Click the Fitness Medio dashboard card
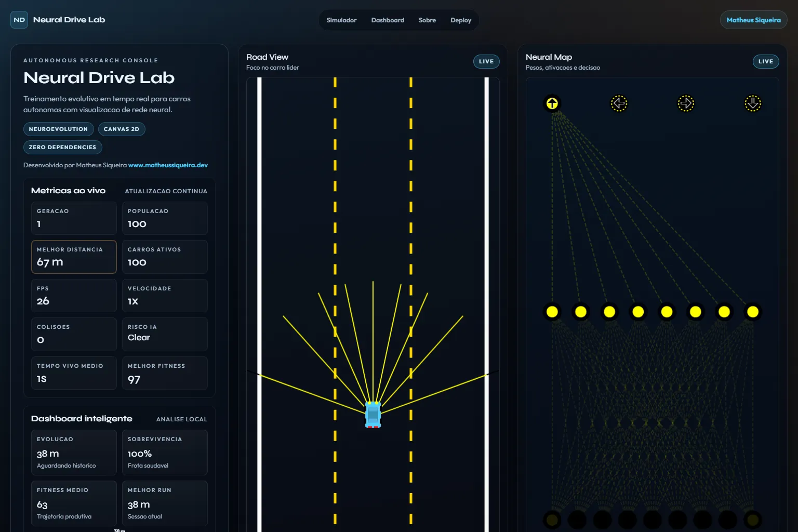Screen dimensions: 798x532 tap(74, 503)
